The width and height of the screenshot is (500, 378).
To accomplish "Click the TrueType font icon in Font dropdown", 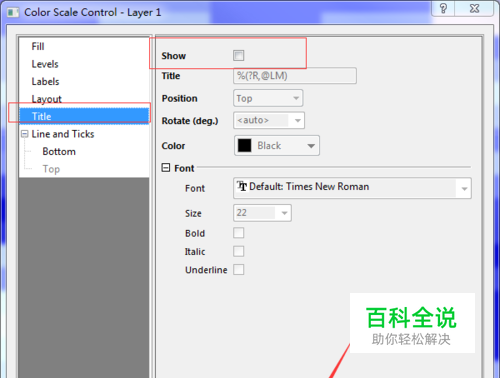I will (x=242, y=186).
